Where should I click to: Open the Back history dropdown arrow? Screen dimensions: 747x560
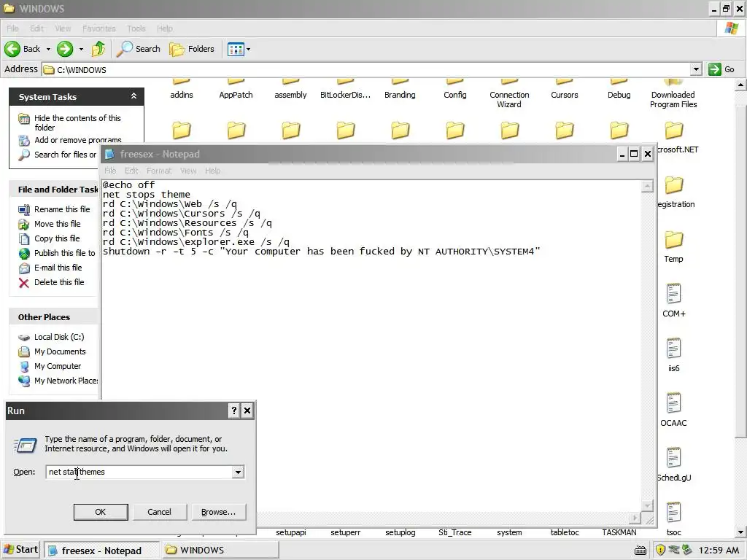click(48, 49)
